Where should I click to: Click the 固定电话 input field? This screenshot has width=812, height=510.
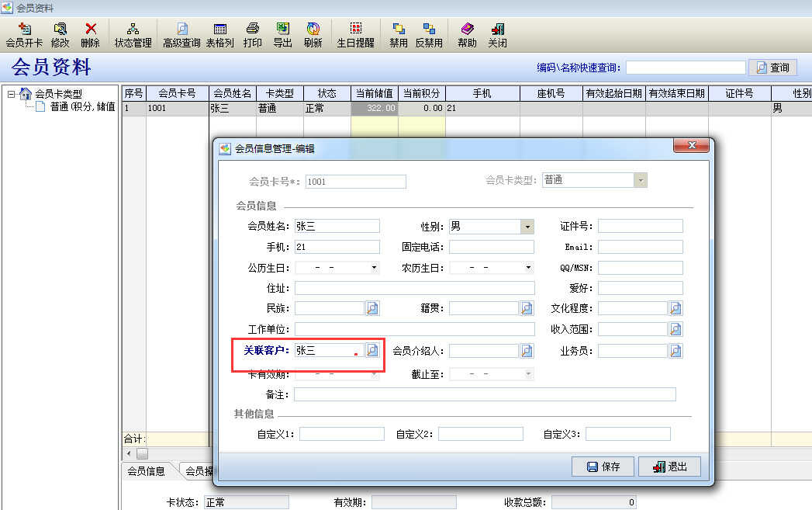click(x=492, y=247)
